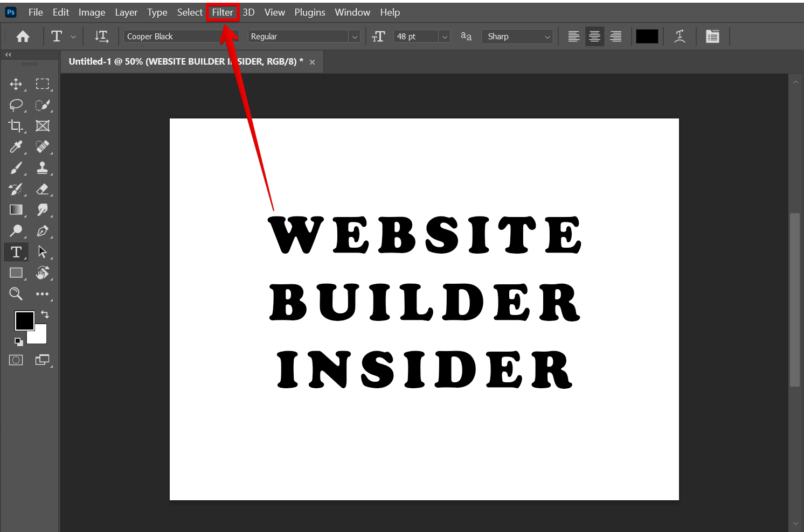Image resolution: width=804 pixels, height=532 pixels.
Task: Select the Move tool
Action: (16, 84)
